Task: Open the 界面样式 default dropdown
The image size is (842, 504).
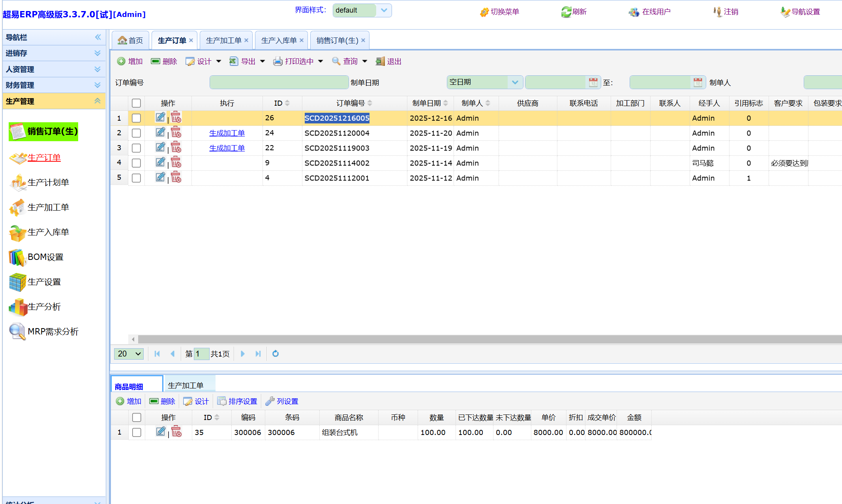Action: point(384,10)
